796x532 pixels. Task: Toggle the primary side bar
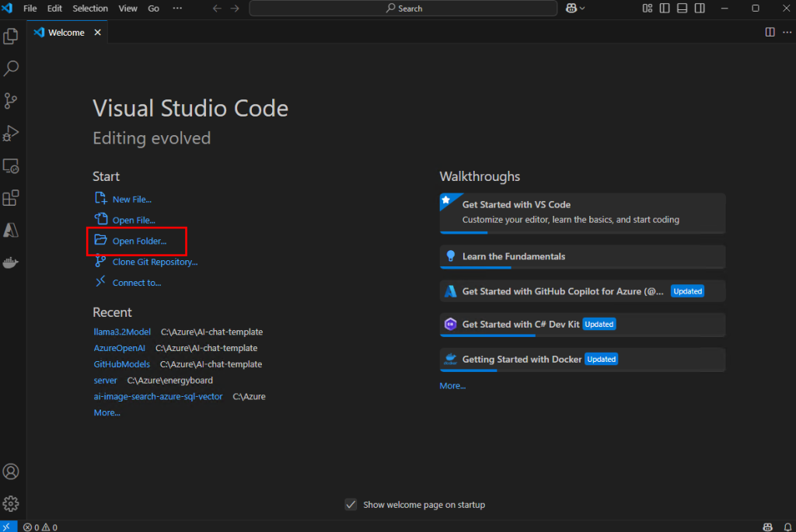click(x=665, y=8)
